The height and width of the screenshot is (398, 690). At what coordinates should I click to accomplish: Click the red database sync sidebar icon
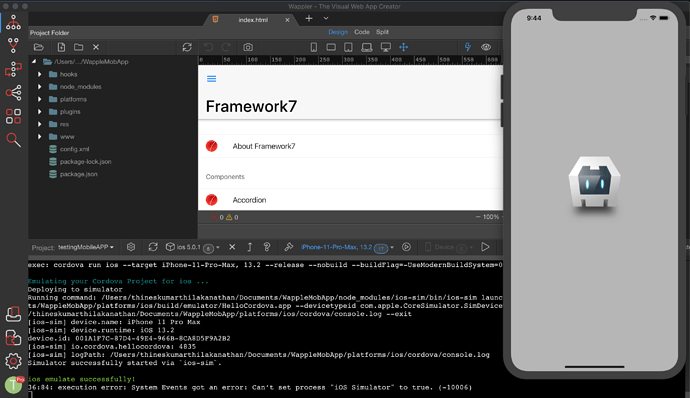tap(13, 338)
